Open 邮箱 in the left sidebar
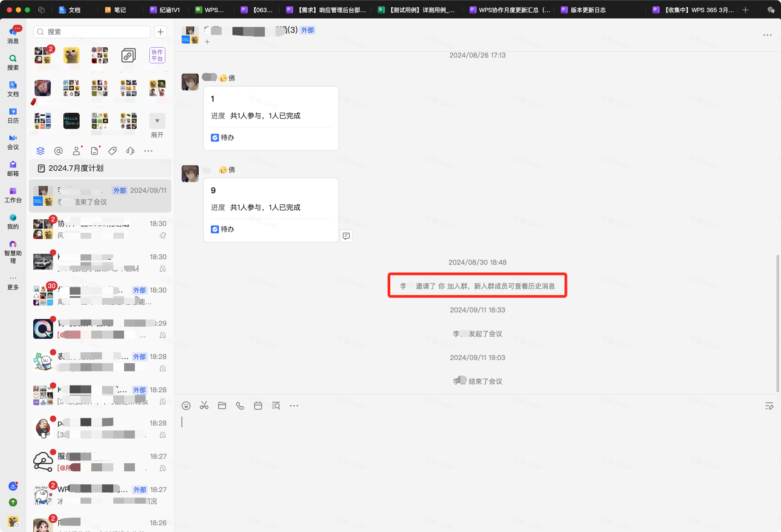Screen dimensions: 781x532 [x=13, y=168]
